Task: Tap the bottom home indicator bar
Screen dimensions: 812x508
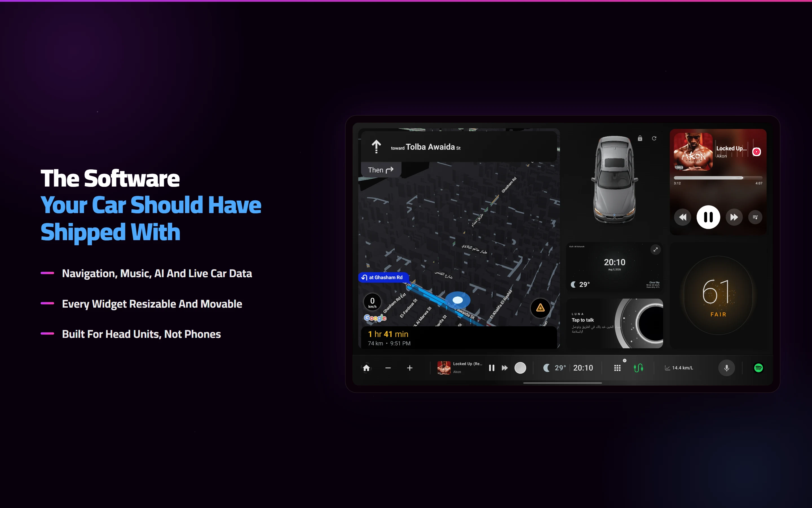Action: 562,383
